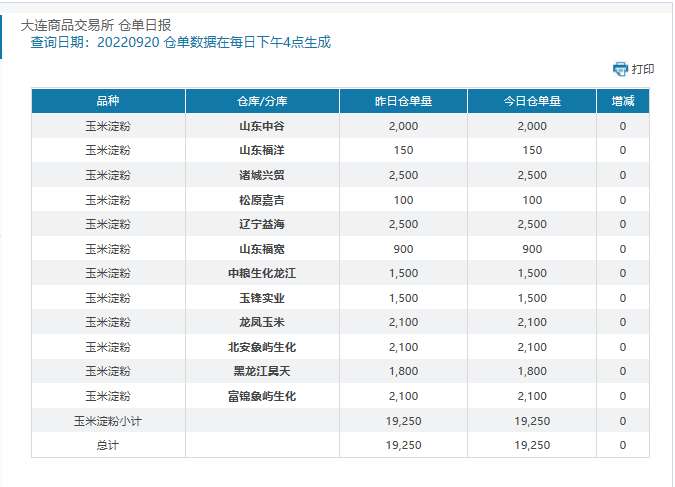Click yesterday's 900 value for 山东福宽
Image resolution: width=675 pixels, height=487 pixels.
[403, 249]
